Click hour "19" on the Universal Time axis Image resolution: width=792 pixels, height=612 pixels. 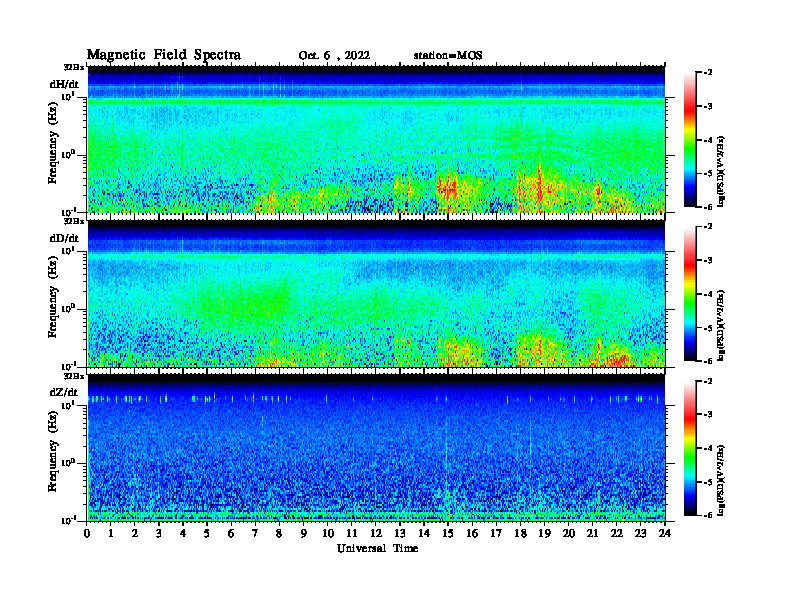tap(544, 534)
